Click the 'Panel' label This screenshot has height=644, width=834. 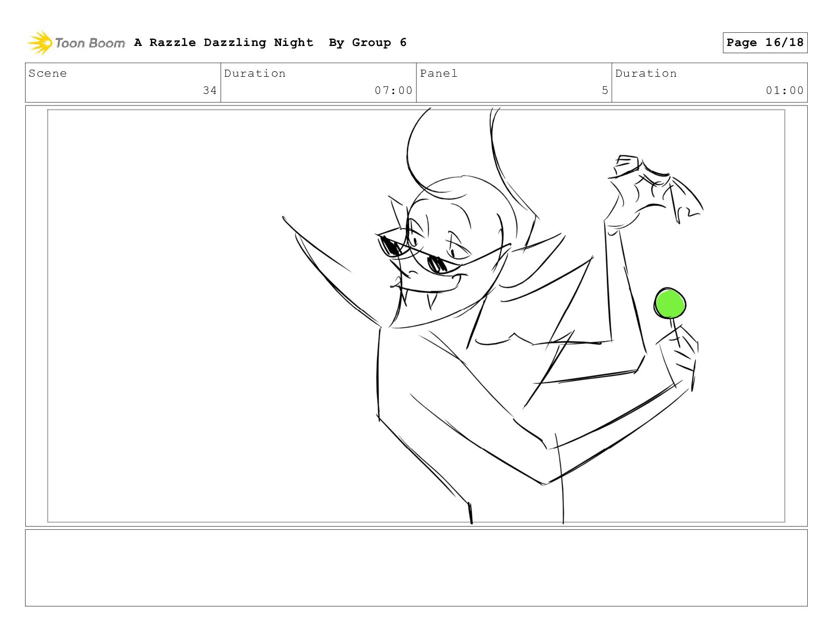[438, 73]
